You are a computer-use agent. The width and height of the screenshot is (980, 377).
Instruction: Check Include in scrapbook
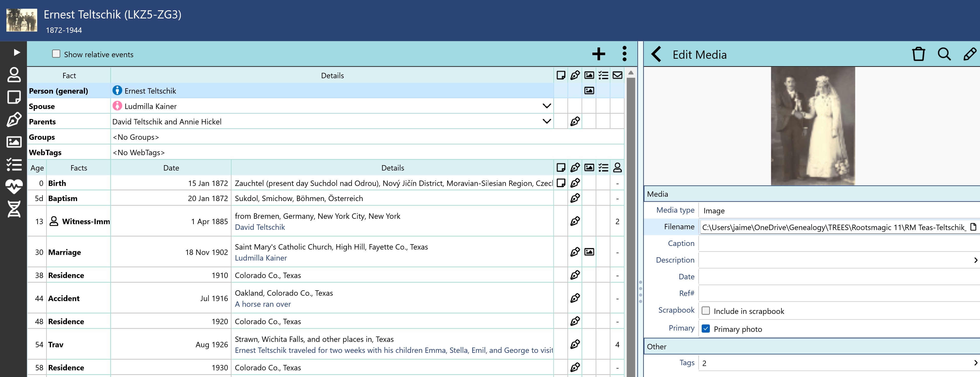[x=706, y=311]
